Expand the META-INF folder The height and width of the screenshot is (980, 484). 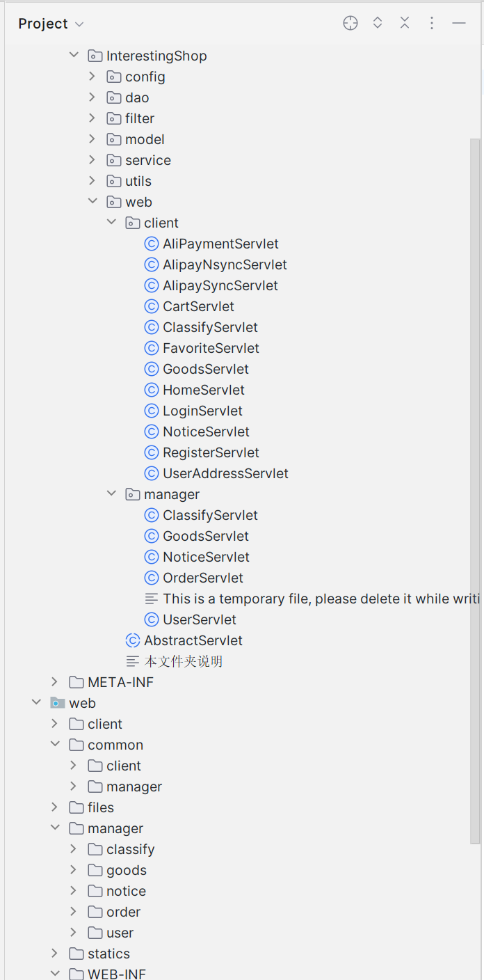pos(55,682)
